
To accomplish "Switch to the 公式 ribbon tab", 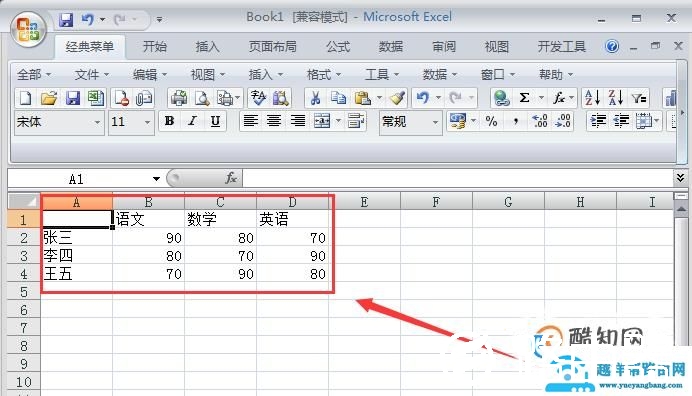I will click(338, 46).
